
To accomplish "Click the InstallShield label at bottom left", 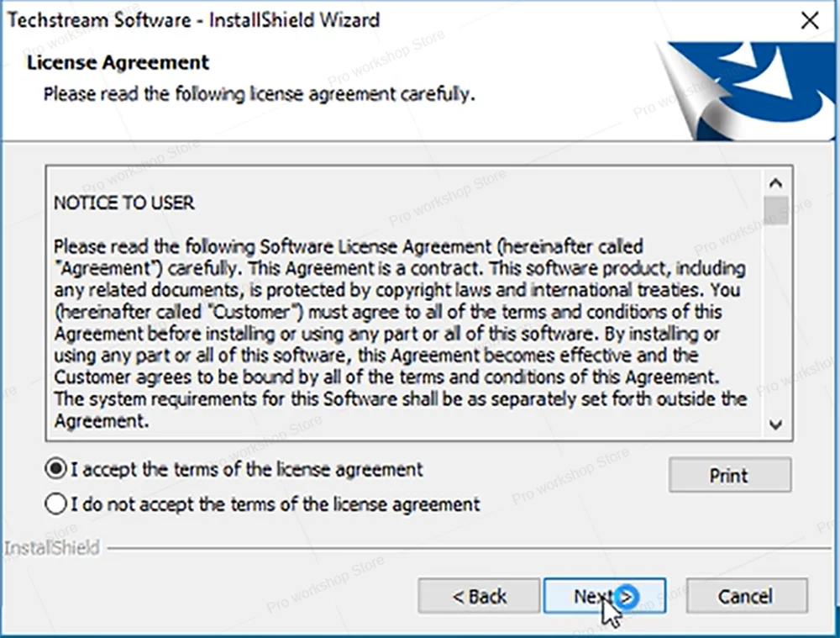I will (x=52, y=548).
